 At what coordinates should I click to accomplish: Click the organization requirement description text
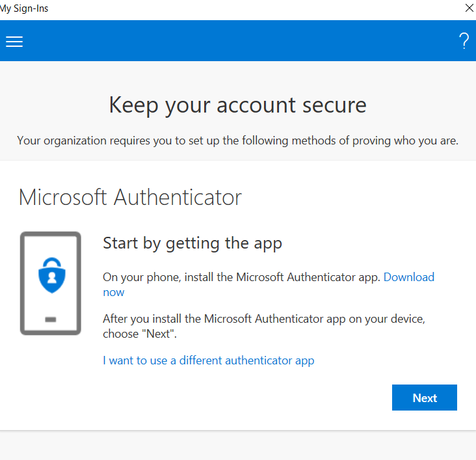coord(237,141)
